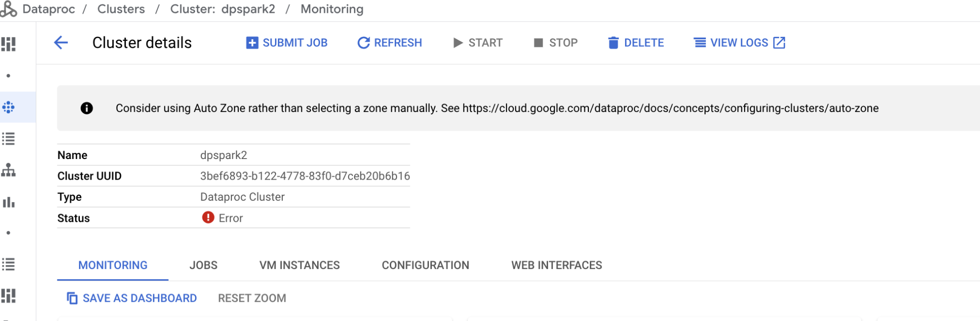This screenshot has height=321, width=980.
Task: Click the red Error status icon
Action: (x=208, y=217)
